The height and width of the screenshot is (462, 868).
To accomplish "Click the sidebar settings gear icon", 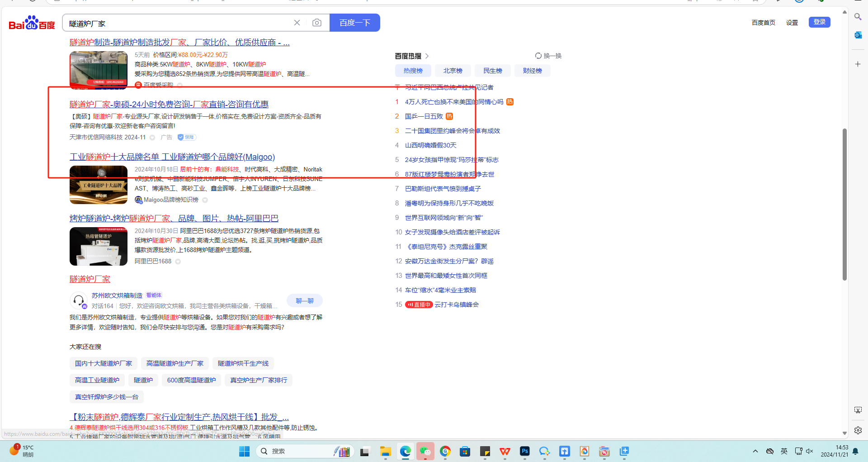I will tap(858, 430).
